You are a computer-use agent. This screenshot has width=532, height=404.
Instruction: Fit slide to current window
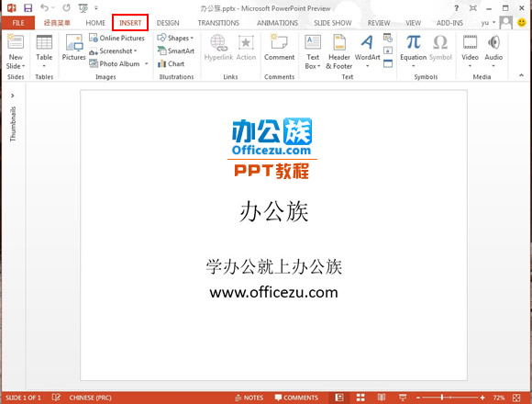click(x=516, y=398)
